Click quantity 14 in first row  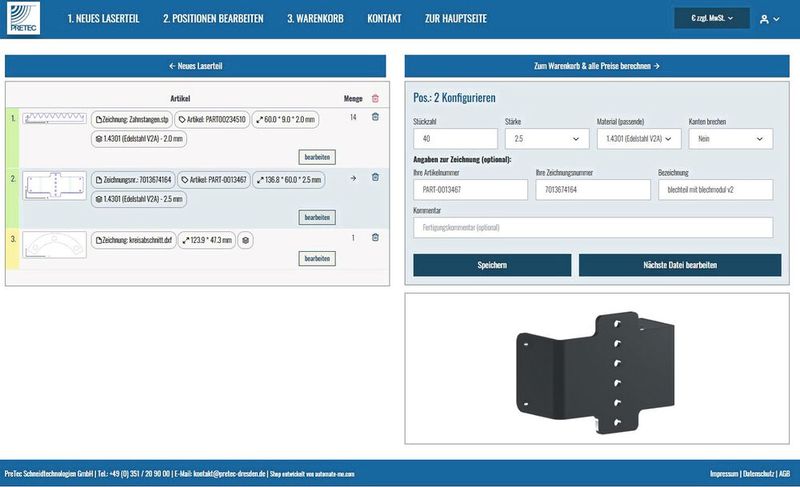coord(353,117)
